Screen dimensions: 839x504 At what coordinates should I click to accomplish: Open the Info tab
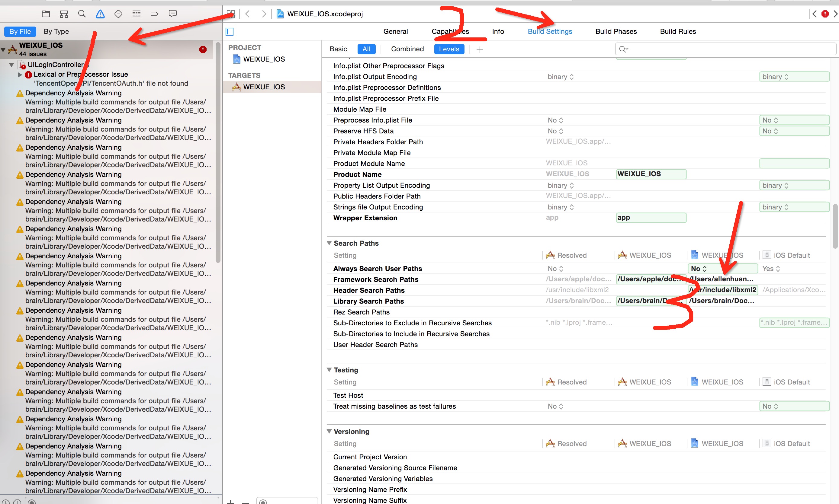(498, 32)
